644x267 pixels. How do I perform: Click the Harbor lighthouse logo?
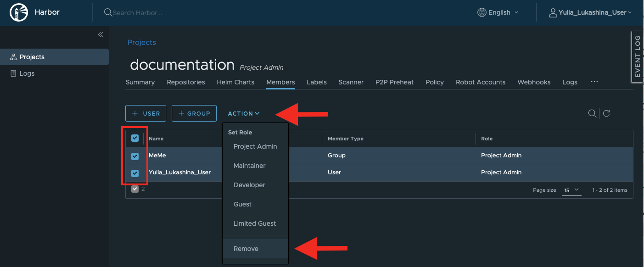pos(19,12)
